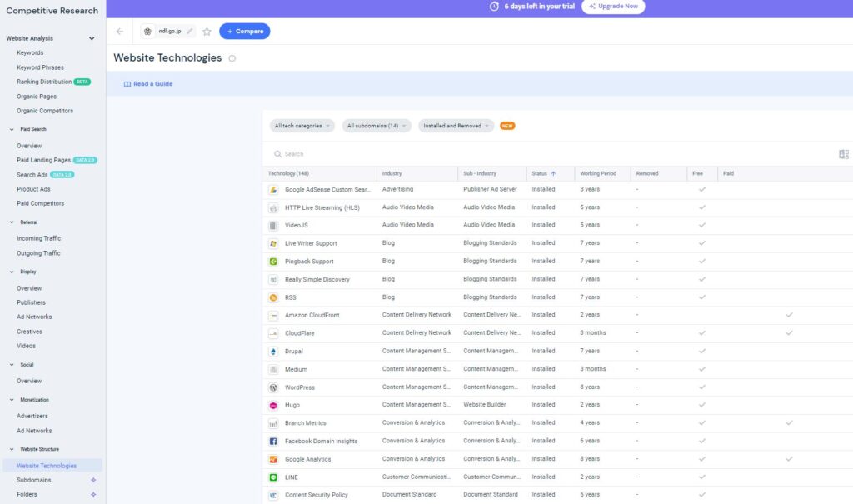Screen dimensions: 853x504
Task: Sort by the Industry column header
Action: [392, 173]
